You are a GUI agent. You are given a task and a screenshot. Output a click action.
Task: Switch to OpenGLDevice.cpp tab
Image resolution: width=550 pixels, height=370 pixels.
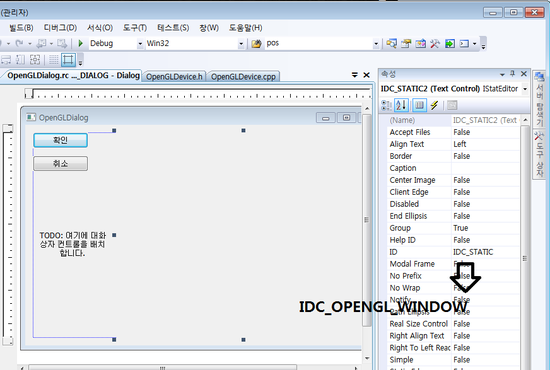click(243, 76)
